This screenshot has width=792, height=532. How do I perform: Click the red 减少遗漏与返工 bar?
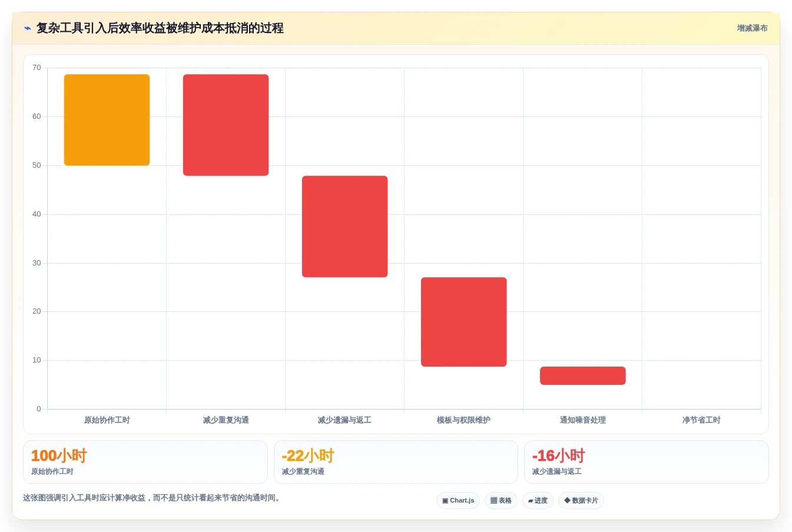coord(344,227)
